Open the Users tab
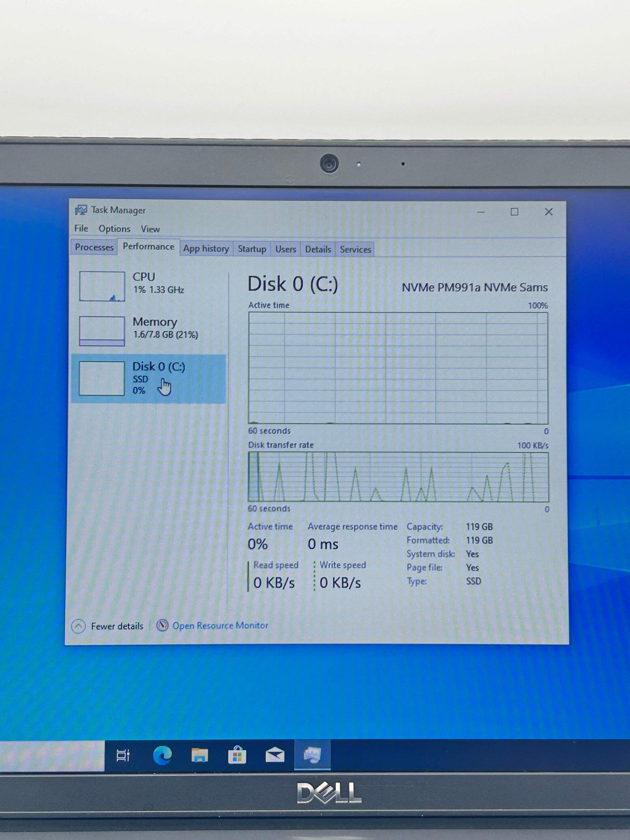Screen dimensions: 630x840 (286, 249)
